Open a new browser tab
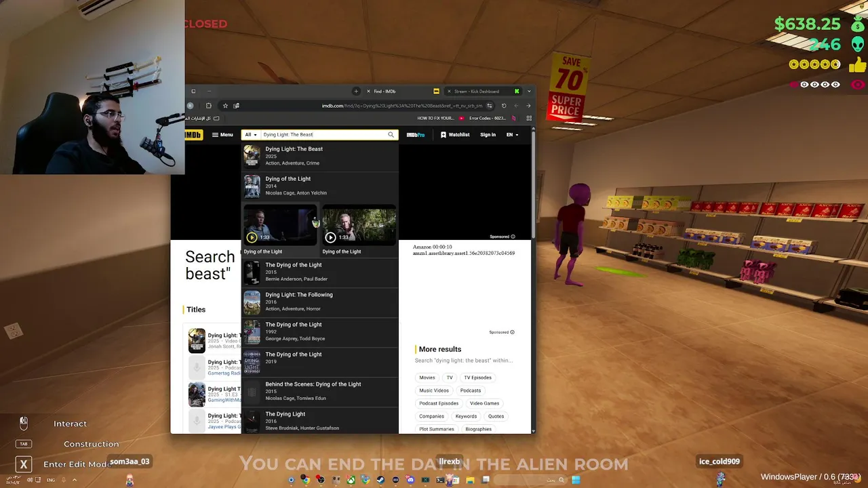Viewport: 868px width, 488px height. (x=356, y=91)
